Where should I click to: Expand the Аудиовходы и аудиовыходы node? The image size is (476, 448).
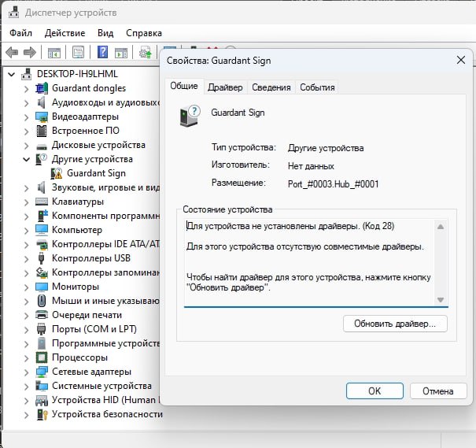tap(27, 103)
